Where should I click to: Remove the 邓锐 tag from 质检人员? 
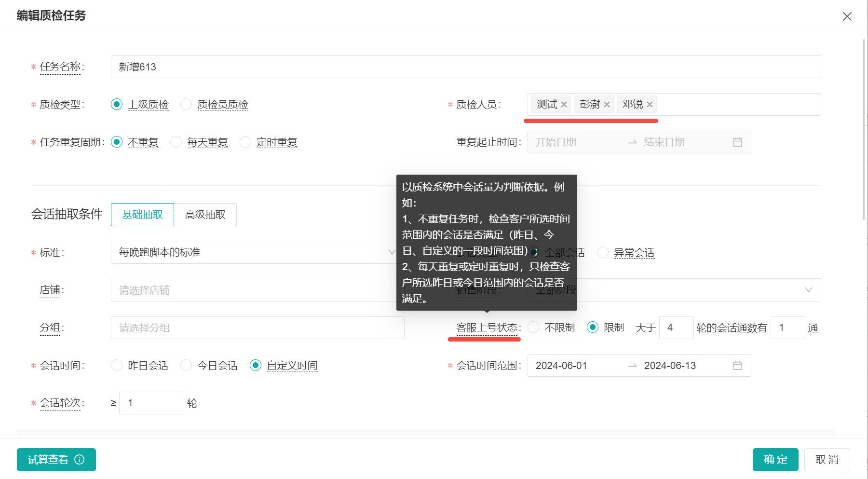650,105
